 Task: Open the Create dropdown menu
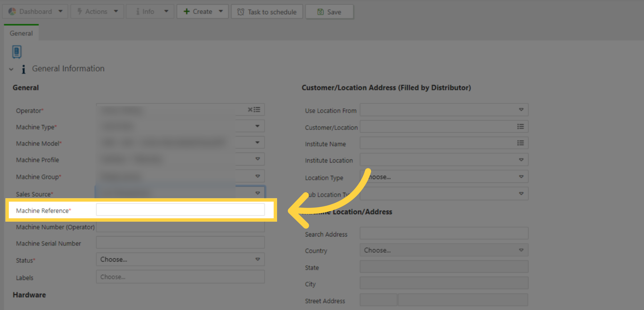pos(203,11)
